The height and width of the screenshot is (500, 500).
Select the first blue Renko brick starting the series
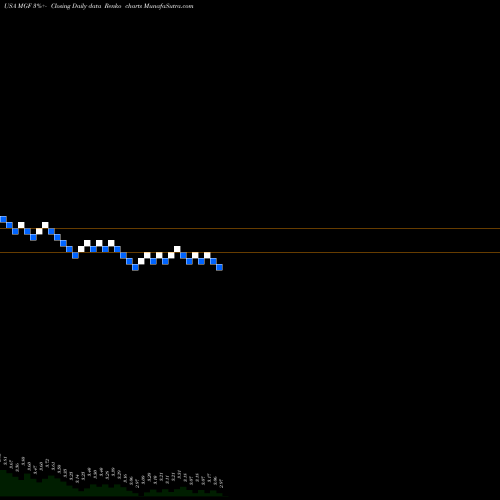tap(3, 219)
